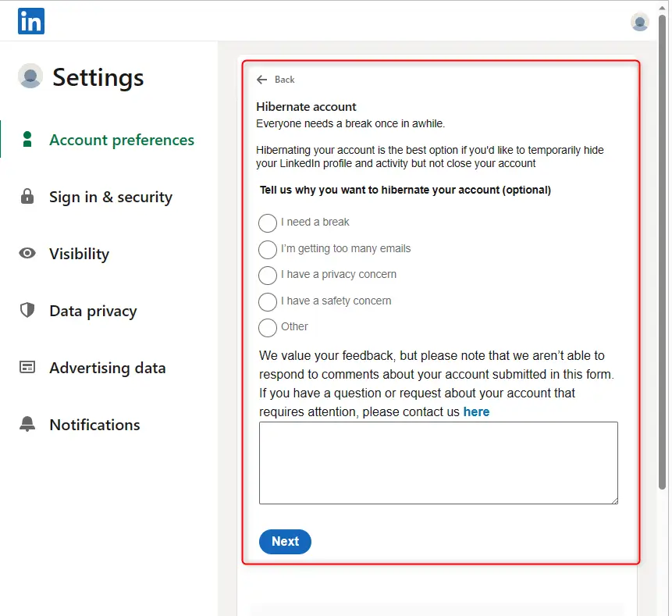The height and width of the screenshot is (616, 672).
Task: Pick the 'Other' hibernation reason
Action: pos(267,327)
